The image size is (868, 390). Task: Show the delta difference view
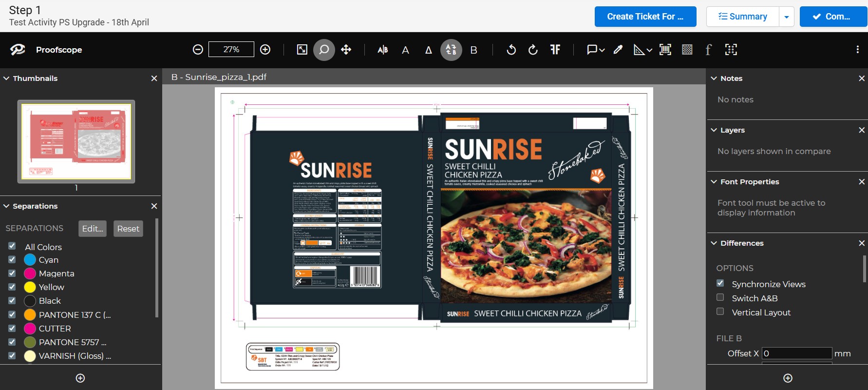pos(429,50)
